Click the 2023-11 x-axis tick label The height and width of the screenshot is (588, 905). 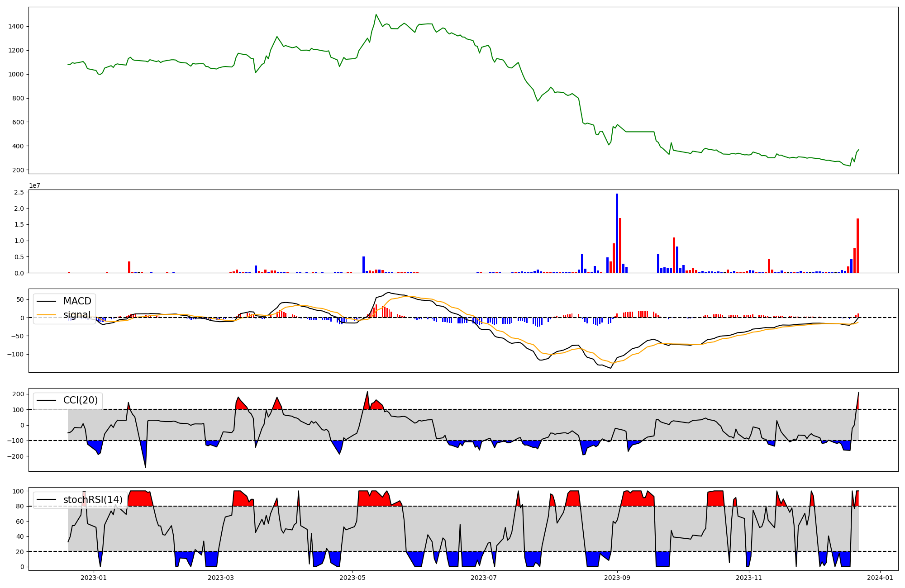[749, 578]
